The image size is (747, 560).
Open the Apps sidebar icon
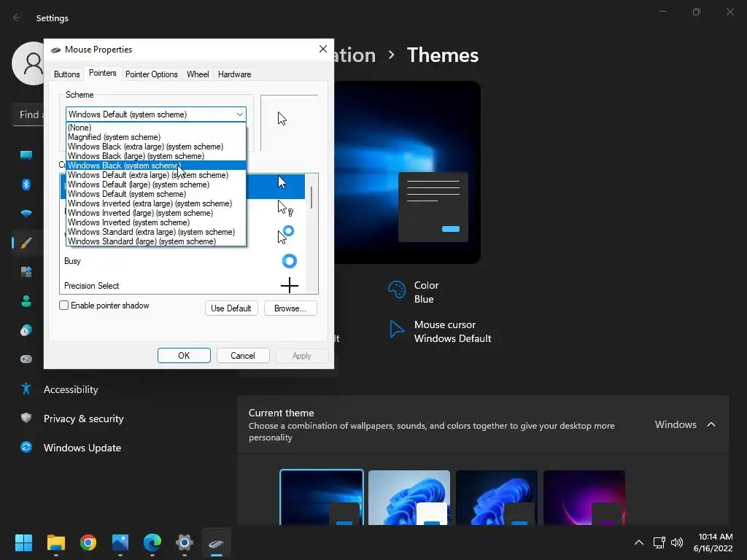click(x=26, y=272)
